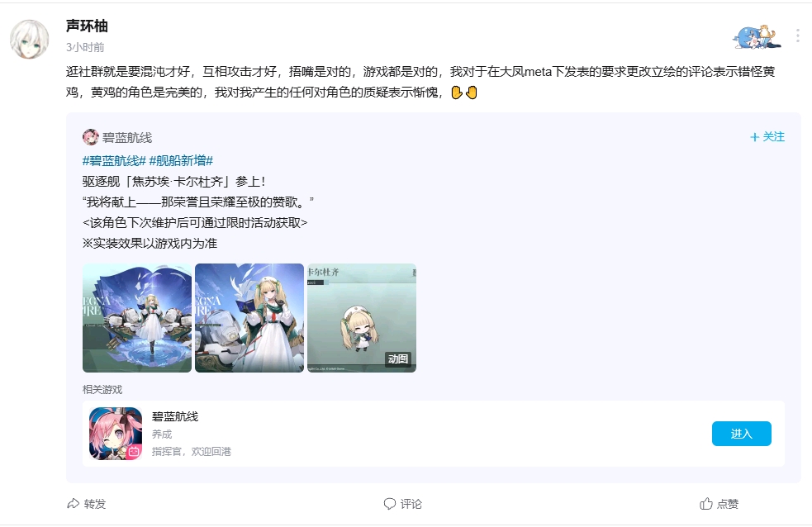This screenshot has width=812, height=527.
Task: Click the 碧蓝航线 account name
Action: (127, 138)
